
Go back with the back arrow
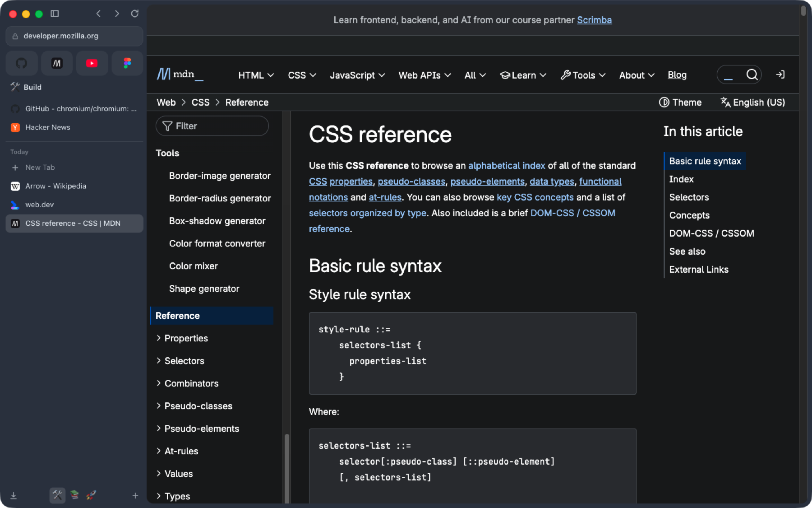tap(98, 14)
